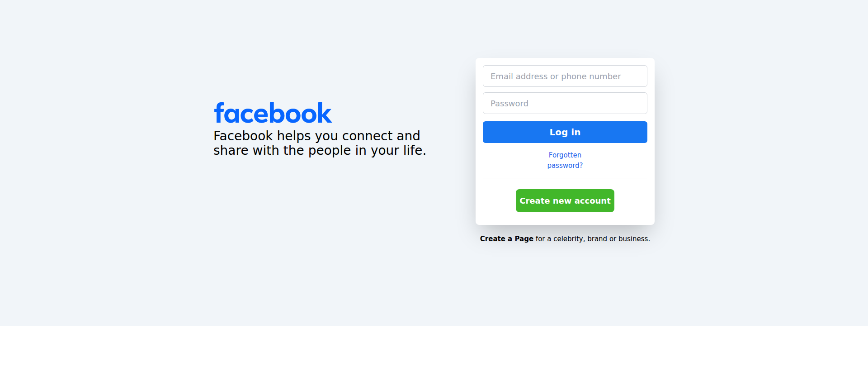Viewport: 868px width, 367px height.
Task: Click the tagline line 'Facebook helps you connect and'
Action: pos(316,136)
